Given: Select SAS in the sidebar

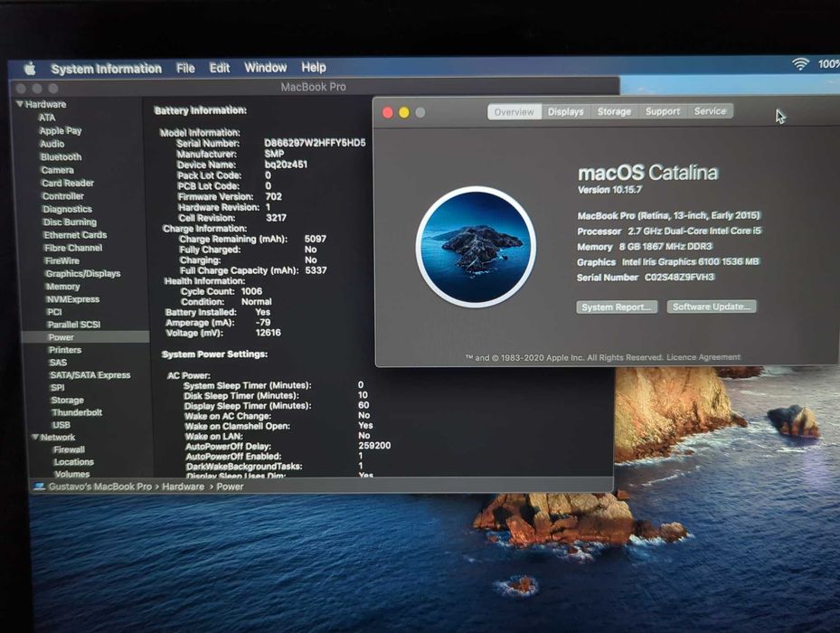Looking at the screenshot, I should pos(58,363).
